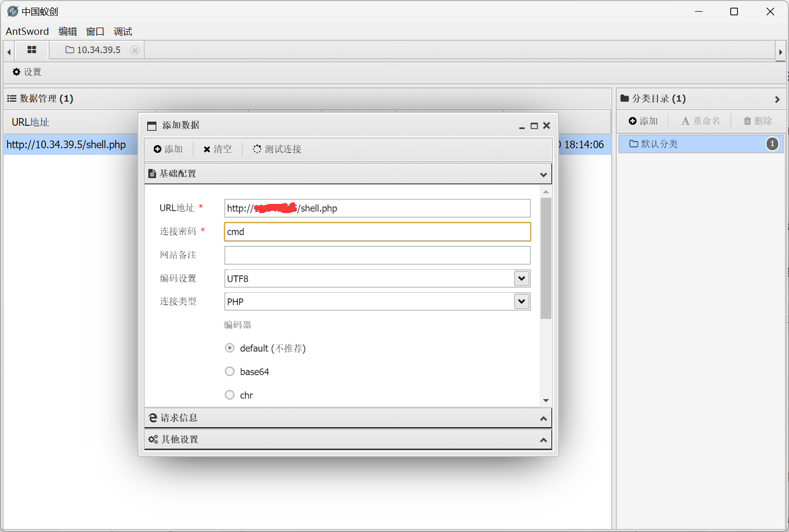Click the 其他设置 gears icon
This screenshot has width=789, height=532.
(153, 440)
